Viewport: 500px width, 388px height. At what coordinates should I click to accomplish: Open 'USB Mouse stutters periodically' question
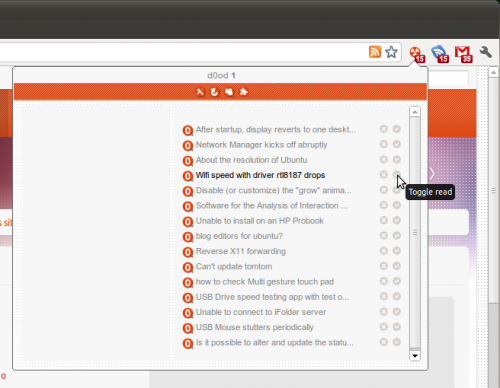[255, 328]
